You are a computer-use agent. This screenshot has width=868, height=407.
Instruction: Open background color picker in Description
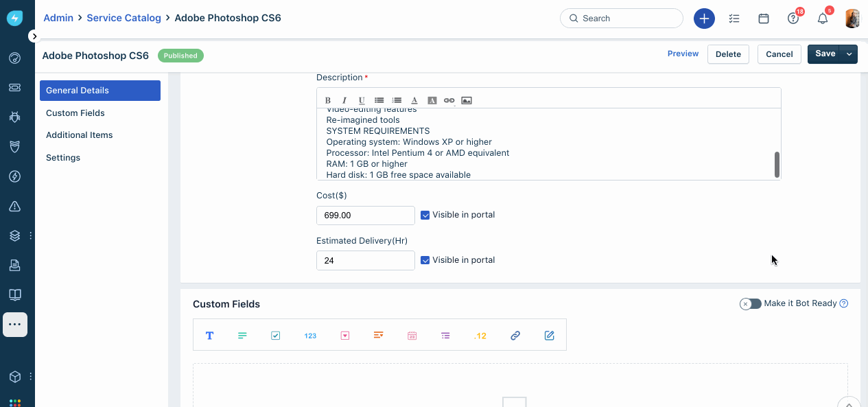[x=432, y=100]
